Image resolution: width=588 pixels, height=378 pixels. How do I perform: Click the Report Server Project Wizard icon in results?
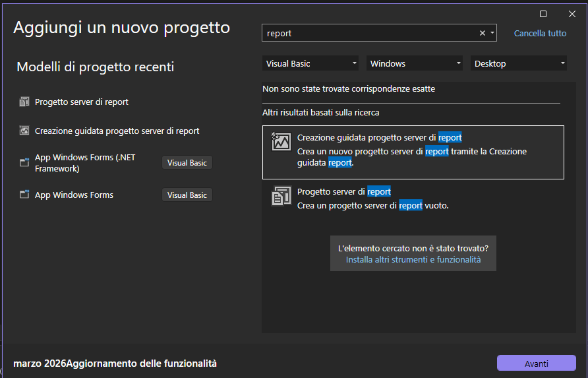[x=281, y=142]
